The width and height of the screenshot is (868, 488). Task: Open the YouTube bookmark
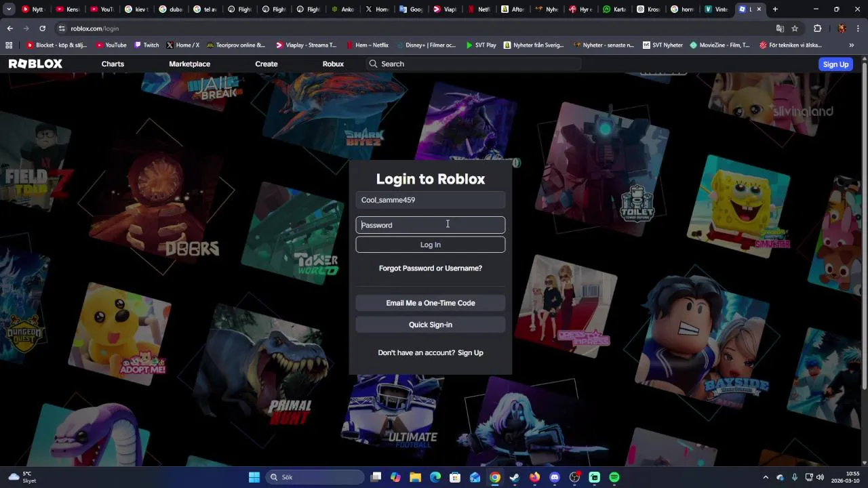click(x=111, y=45)
